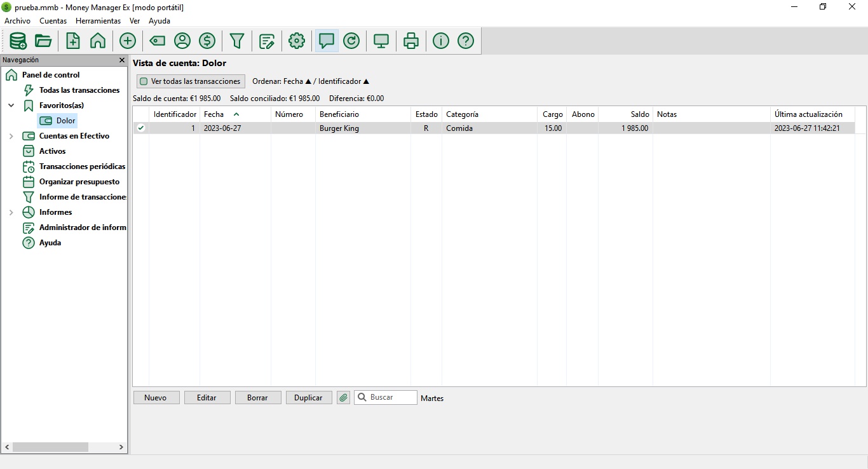Image resolution: width=868 pixels, height=469 pixels.
Task: Open the payee manager person icon
Action: pyautogui.click(x=182, y=41)
